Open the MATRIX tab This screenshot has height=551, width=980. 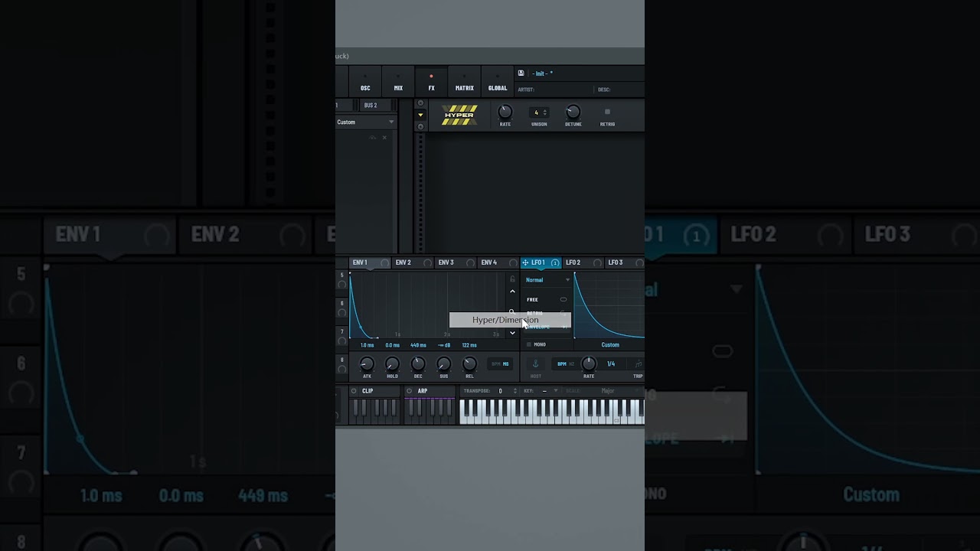(x=465, y=82)
